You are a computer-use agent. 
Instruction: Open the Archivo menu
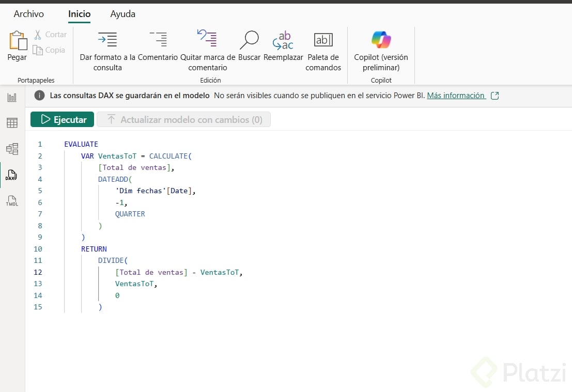click(29, 14)
